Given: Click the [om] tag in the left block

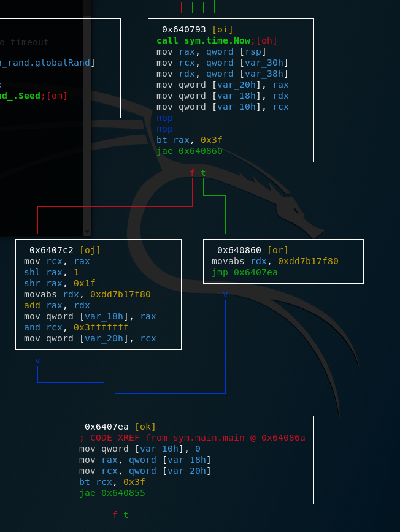Looking at the screenshot, I should [x=56, y=96].
